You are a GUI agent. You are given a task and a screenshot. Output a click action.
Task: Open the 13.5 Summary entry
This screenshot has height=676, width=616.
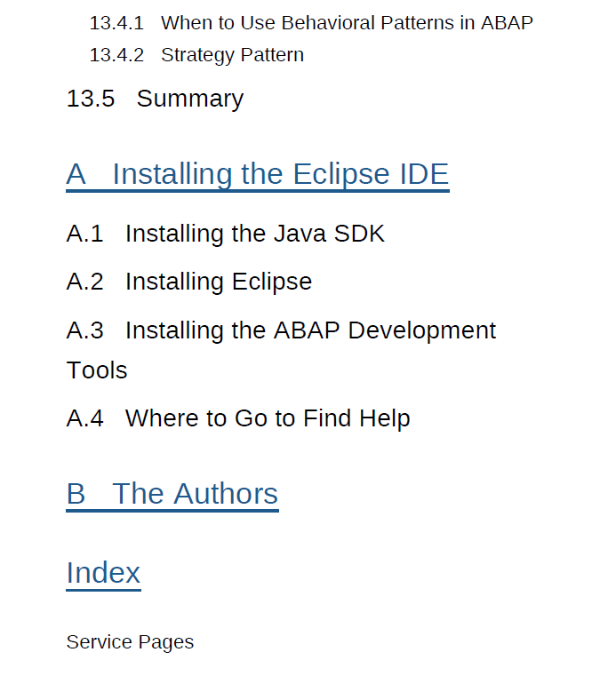(x=189, y=99)
